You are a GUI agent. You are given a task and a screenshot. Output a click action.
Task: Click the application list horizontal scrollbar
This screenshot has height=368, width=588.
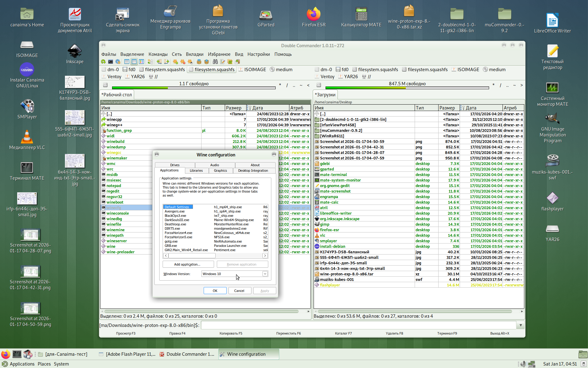coord(192,255)
